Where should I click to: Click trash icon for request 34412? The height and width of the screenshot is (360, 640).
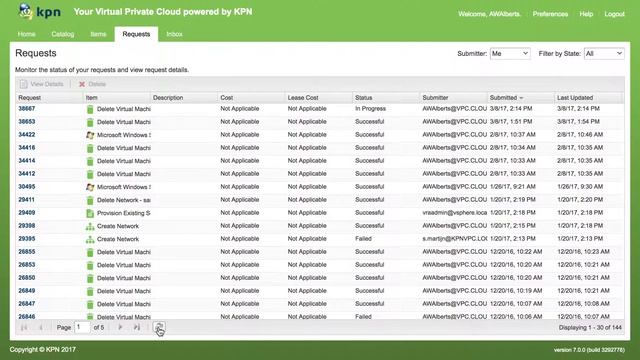[90, 174]
